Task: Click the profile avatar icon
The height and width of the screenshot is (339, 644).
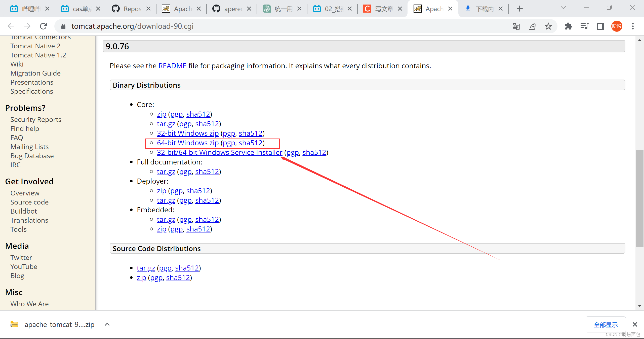Action: (x=617, y=26)
